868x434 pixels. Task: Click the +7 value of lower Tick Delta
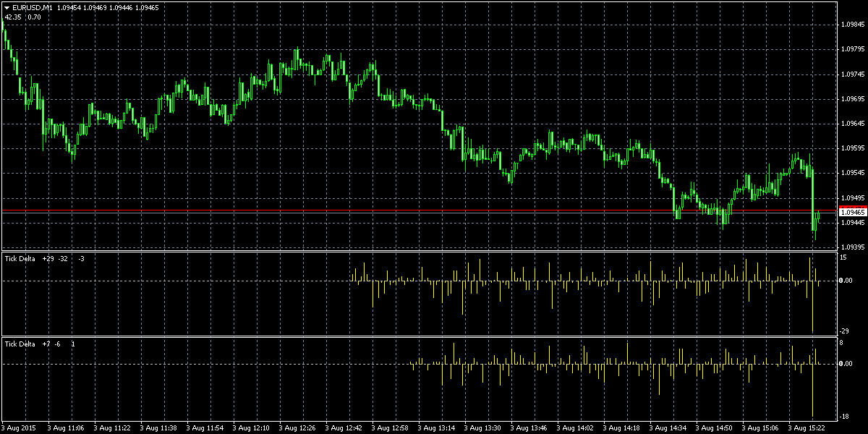pos(46,344)
